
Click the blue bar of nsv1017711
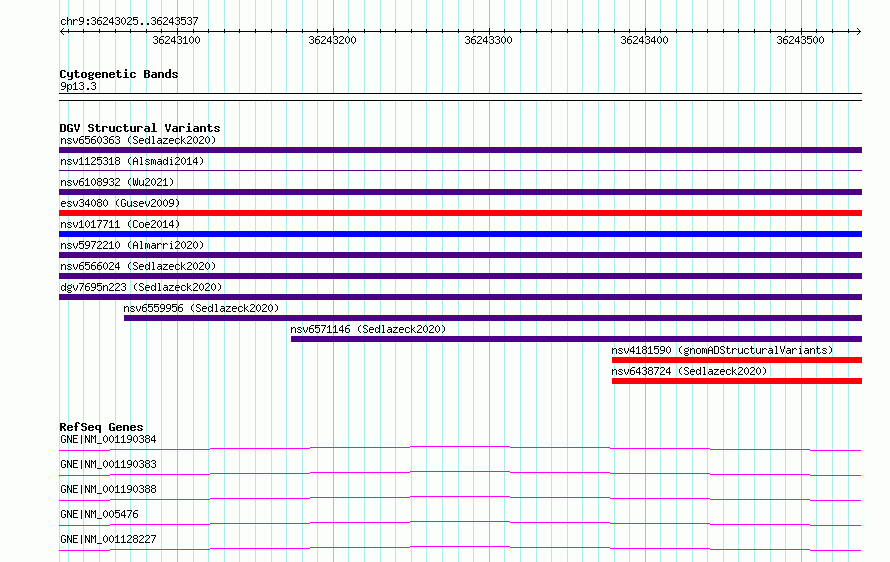pos(460,234)
